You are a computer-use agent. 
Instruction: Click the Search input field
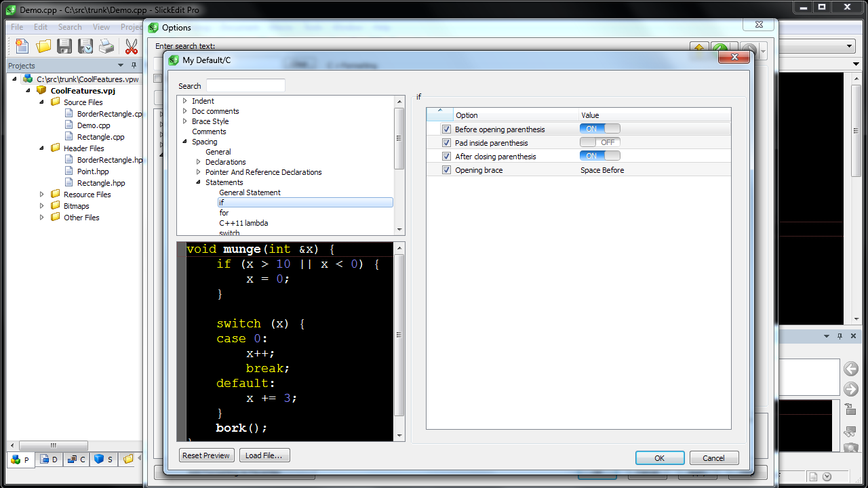tap(245, 85)
